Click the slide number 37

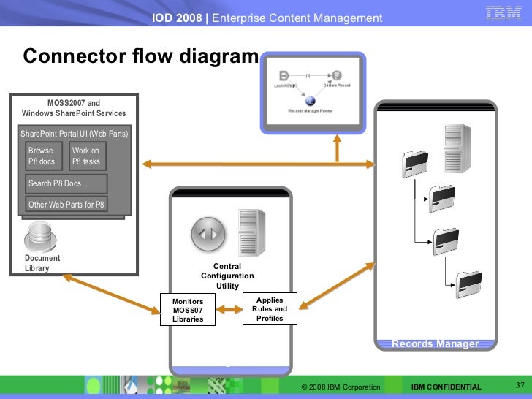pyautogui.click(x=520, y=385)
